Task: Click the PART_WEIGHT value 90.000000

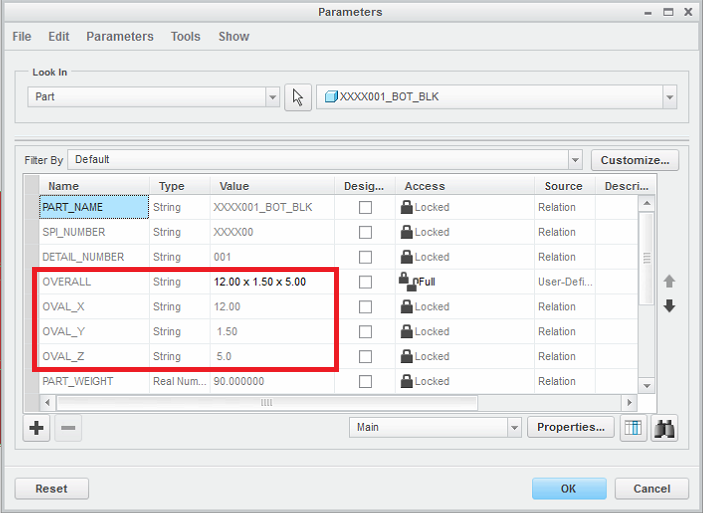Action: [272, 381]
